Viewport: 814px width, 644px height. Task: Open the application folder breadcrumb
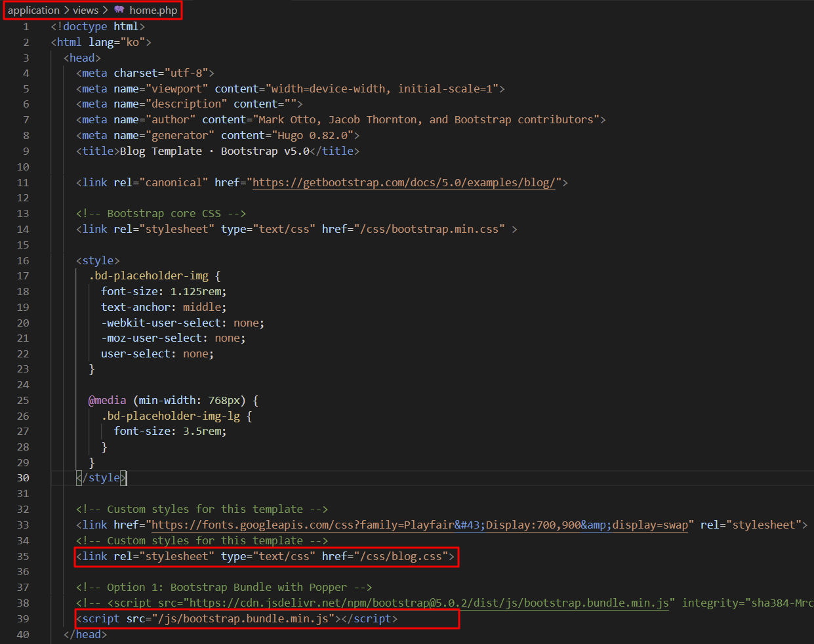coord(33,10)
